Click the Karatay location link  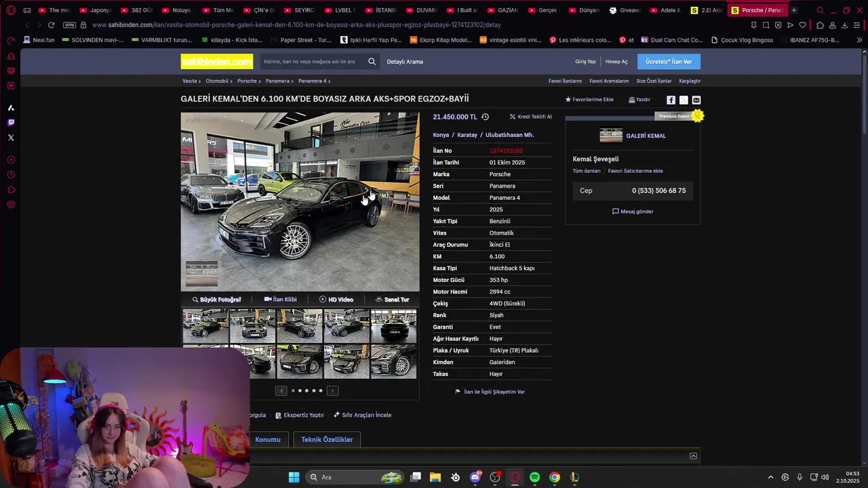click(467, 135)
